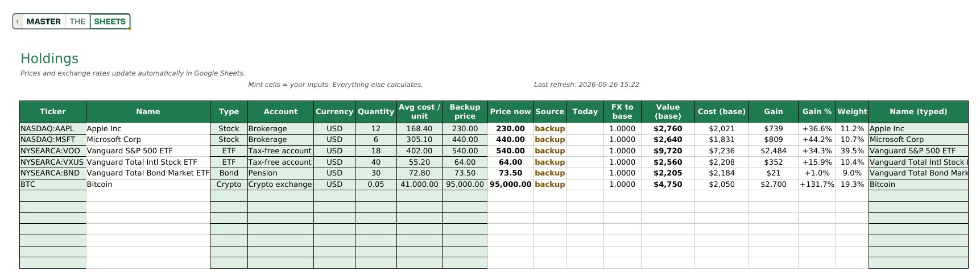Click the Master The Sheets logo
980x280 pixels.
click(72, 22)
